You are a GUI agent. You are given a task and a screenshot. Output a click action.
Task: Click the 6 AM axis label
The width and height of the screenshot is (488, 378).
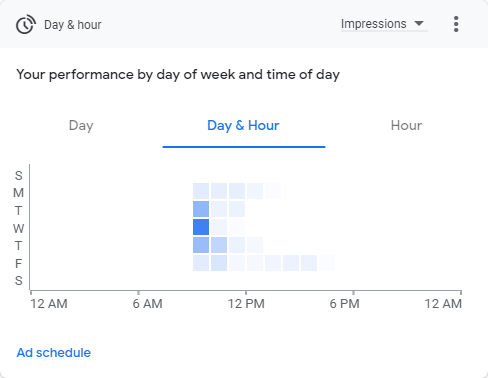point(147,304)
